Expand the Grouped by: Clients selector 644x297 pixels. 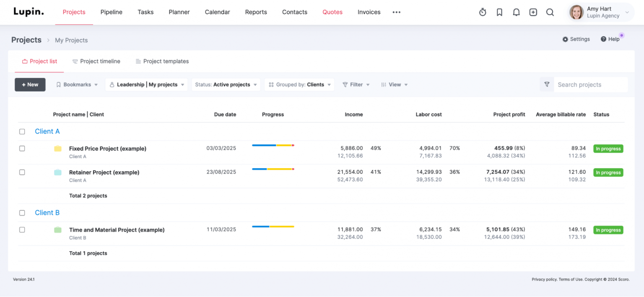(x=299, y=84)
